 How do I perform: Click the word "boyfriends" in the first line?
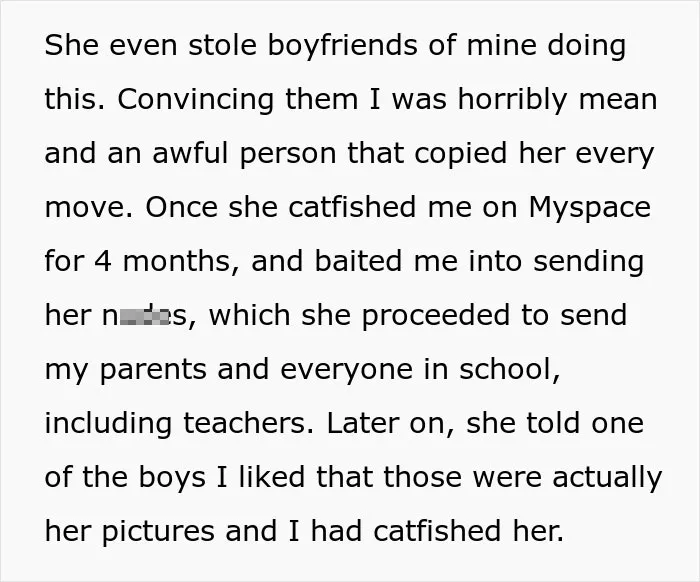342,46
